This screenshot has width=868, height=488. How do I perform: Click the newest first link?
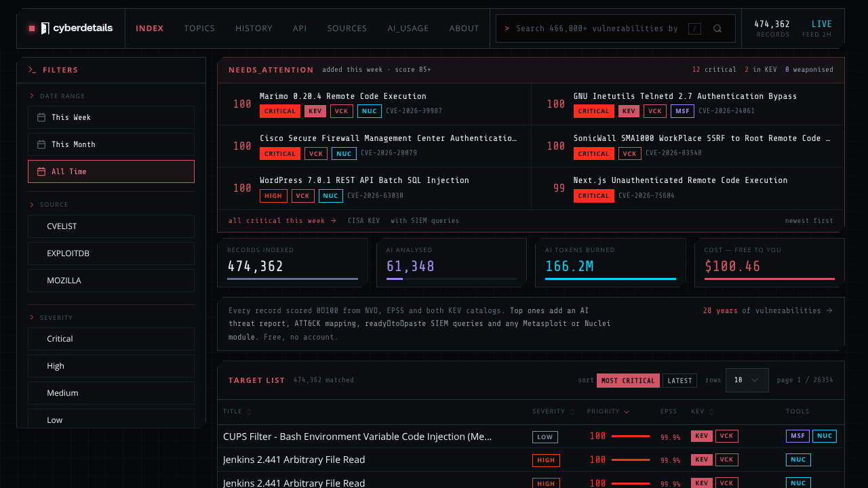click(x=809, y=220)
